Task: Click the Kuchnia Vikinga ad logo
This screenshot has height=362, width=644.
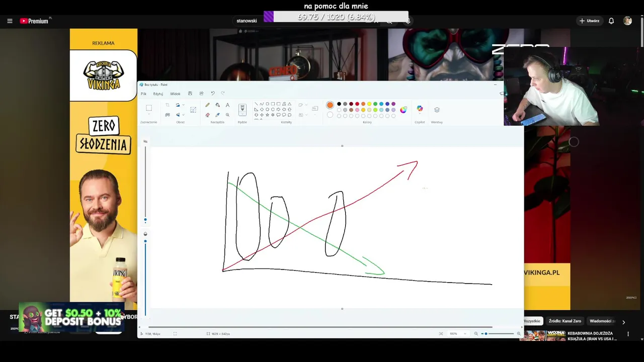Action: [104, 75]
